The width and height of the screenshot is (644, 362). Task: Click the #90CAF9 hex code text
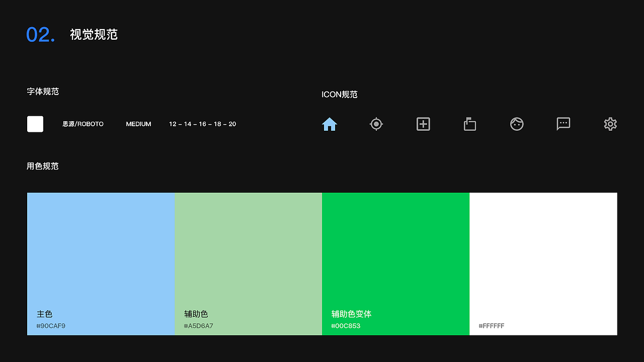point(51,326)
